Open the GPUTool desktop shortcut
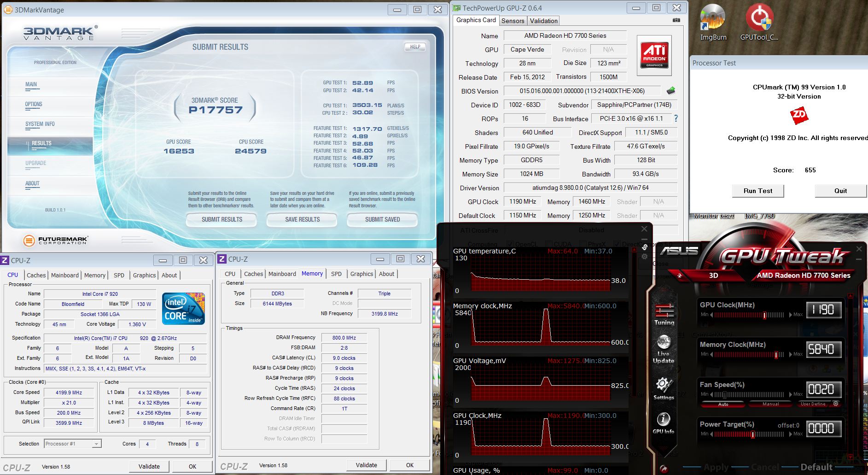Image resolution: width=868 pixels, height=475 pixels. [759, 22]
